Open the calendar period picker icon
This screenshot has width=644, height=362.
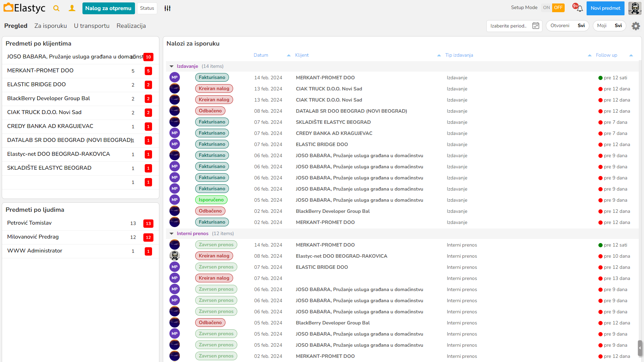tap(536, 26)
